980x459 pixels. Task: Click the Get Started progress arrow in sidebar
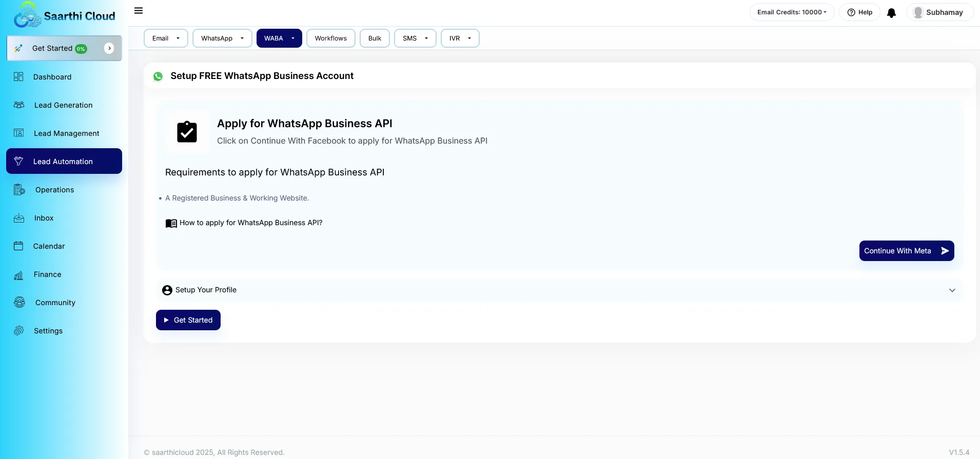tap(109, 48)
